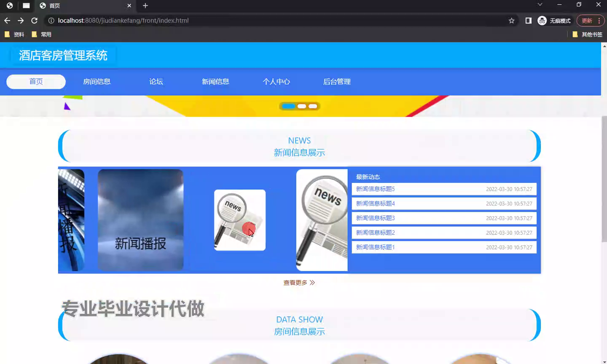Open the 常用 bookmarks folder
607x364 pixels.
point(41,35)
